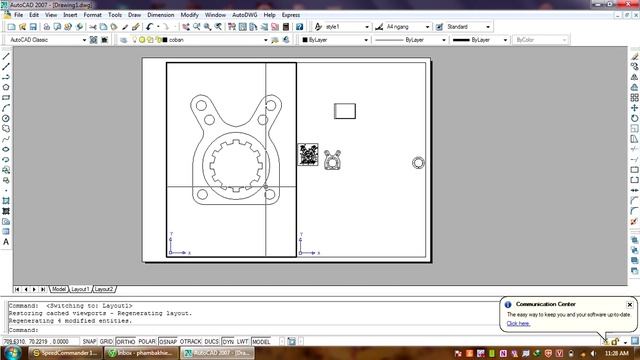Open the Format menu
Viewport: 640px width, 360px height.
(92, 15)
